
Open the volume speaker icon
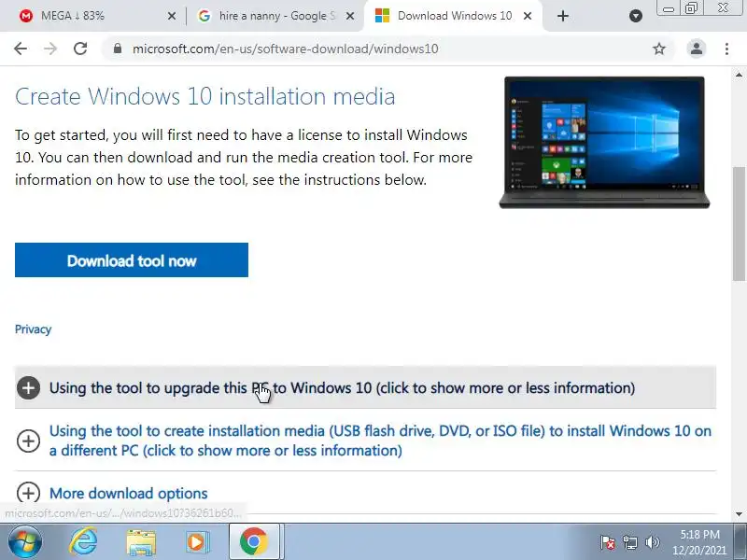[x=652, y=542]
